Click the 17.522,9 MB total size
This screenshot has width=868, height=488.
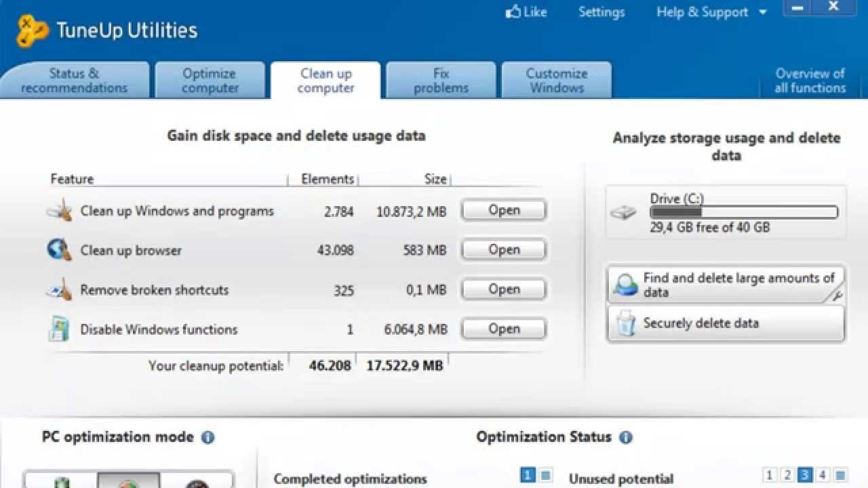click(x=405, y=366)
